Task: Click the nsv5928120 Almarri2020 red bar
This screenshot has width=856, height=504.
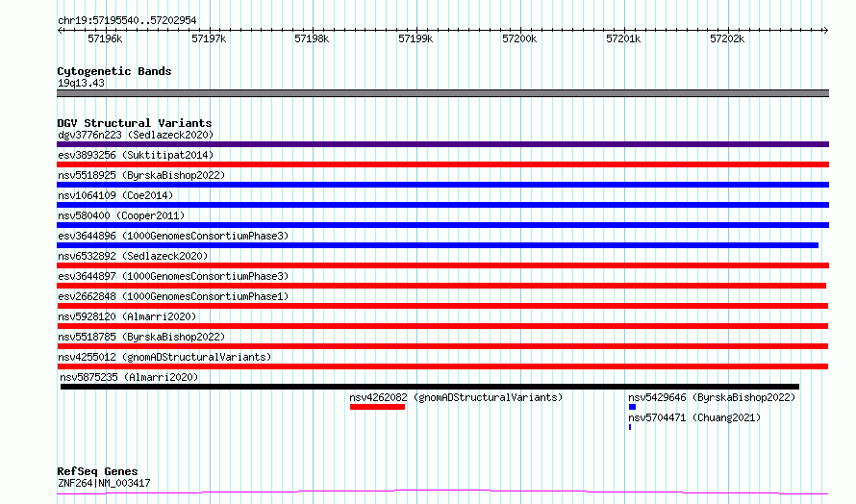Action: pyautogui.click(x=442, y=326)
